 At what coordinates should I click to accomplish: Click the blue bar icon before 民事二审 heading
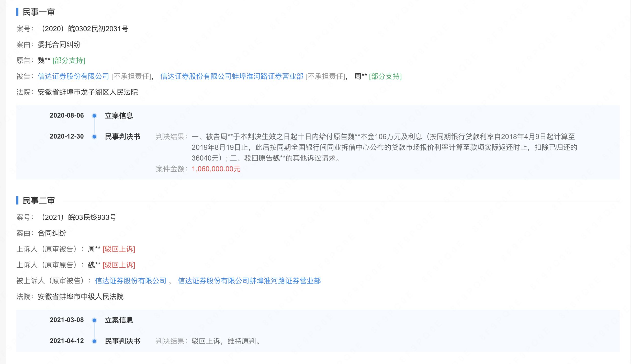coord(18,200)
